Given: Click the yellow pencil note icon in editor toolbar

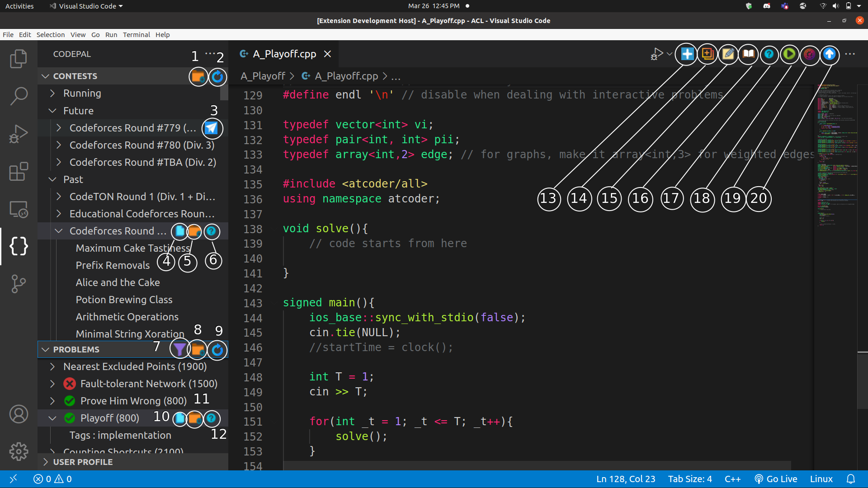Looking at the screenshot, I should [x=728, y=54].
